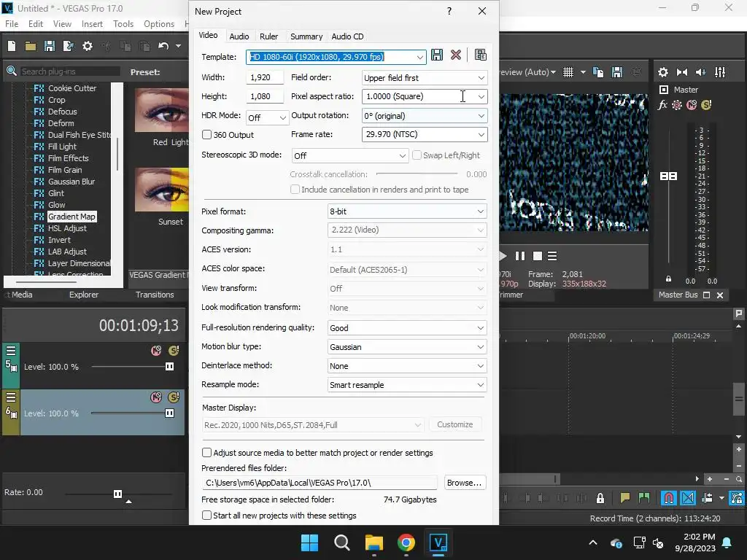Toggle mute button on track 5
This screenshot has width=747, height=560.
tap(156, 351)
